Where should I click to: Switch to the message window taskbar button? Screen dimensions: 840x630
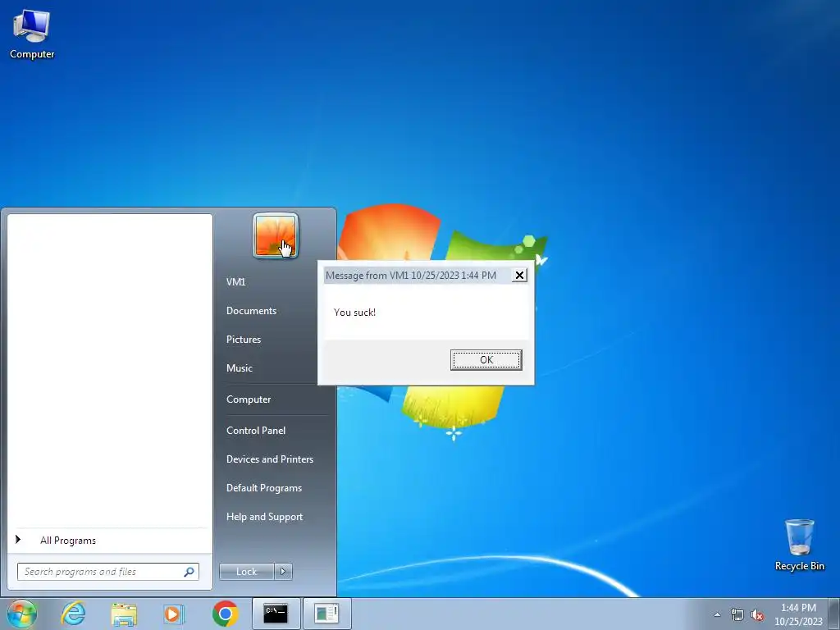click(326, 614)
